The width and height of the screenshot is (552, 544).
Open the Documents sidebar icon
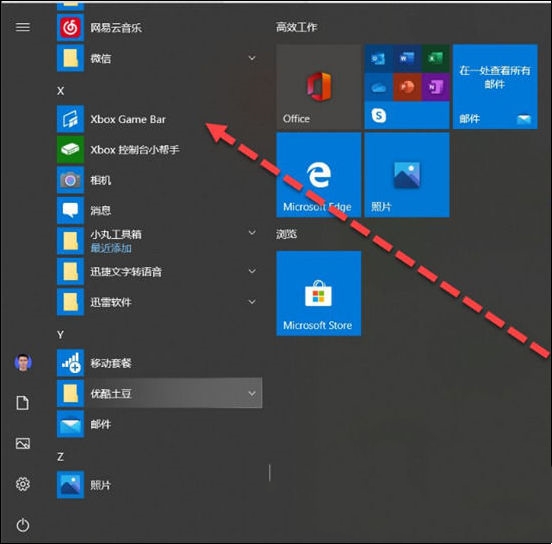(23, 403)
